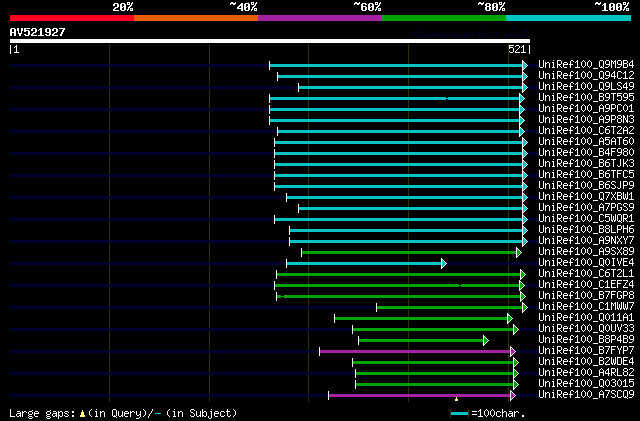Click the UniRef100_A5AT60 label

point(586,142)
